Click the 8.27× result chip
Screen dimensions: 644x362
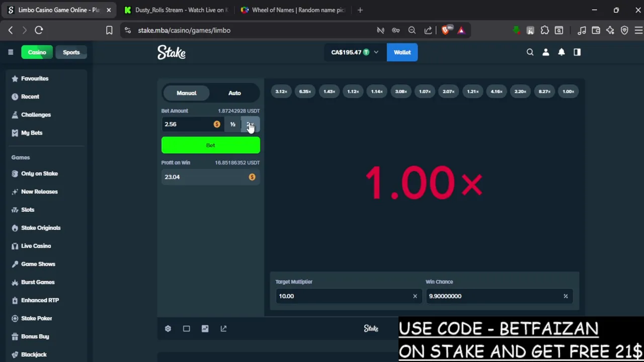pos(544,92)
